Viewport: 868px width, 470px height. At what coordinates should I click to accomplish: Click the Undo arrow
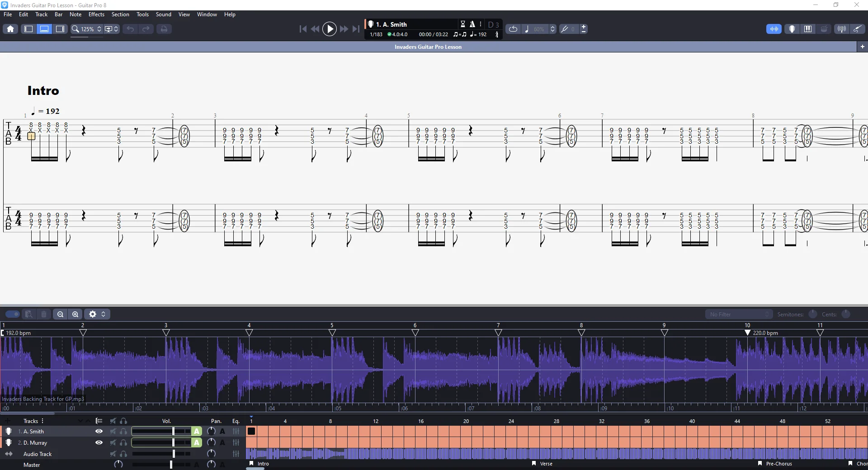130,29
